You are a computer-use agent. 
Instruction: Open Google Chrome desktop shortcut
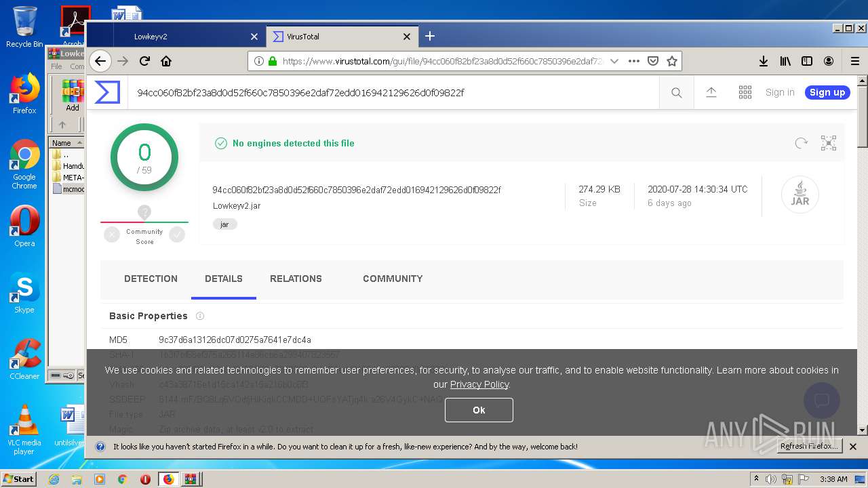(24, 165)
